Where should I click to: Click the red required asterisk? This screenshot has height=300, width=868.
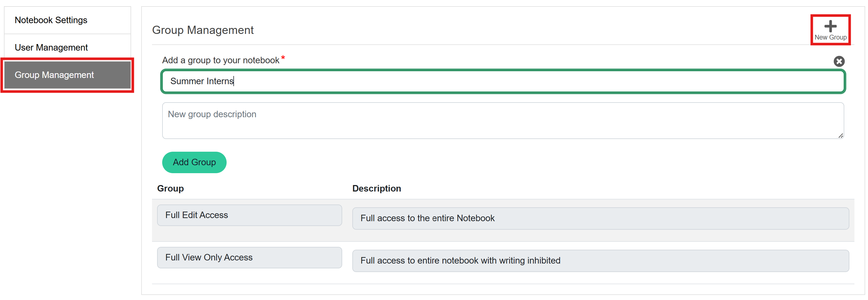(x=283, y=58)
